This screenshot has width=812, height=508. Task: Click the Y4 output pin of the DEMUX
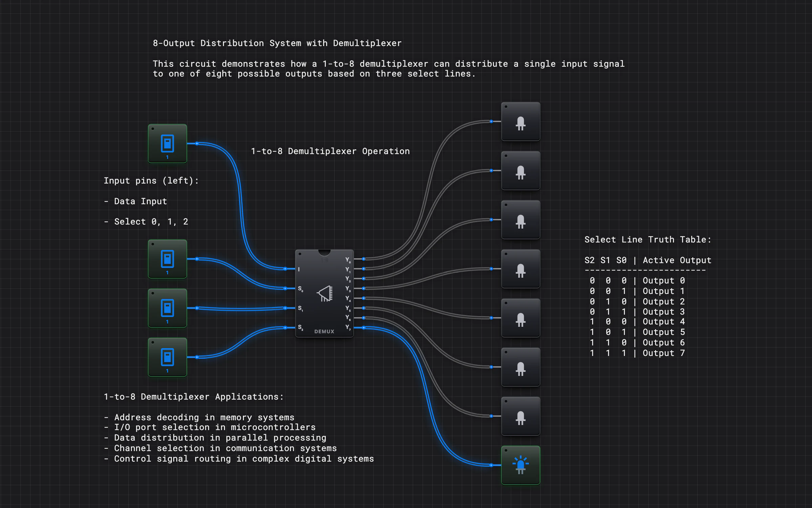tap(363, 298)
